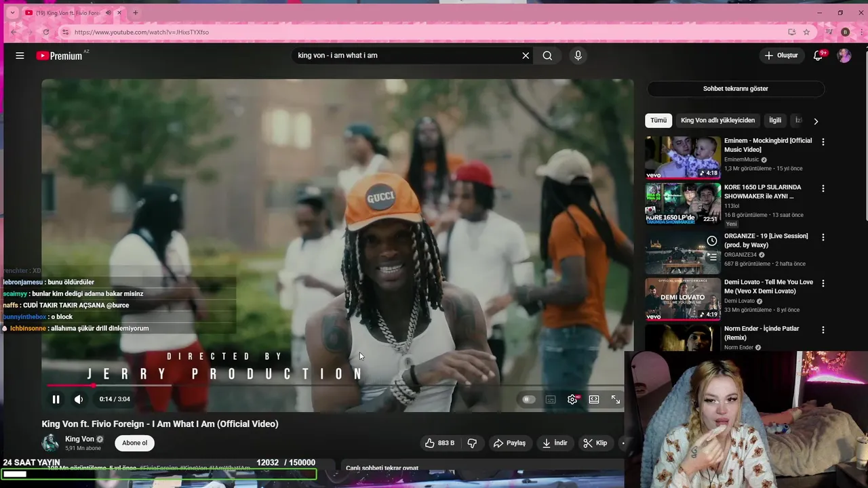Subscribe with the Abone ol button
This screenshot has width=868, height=488.
(134, 443)
